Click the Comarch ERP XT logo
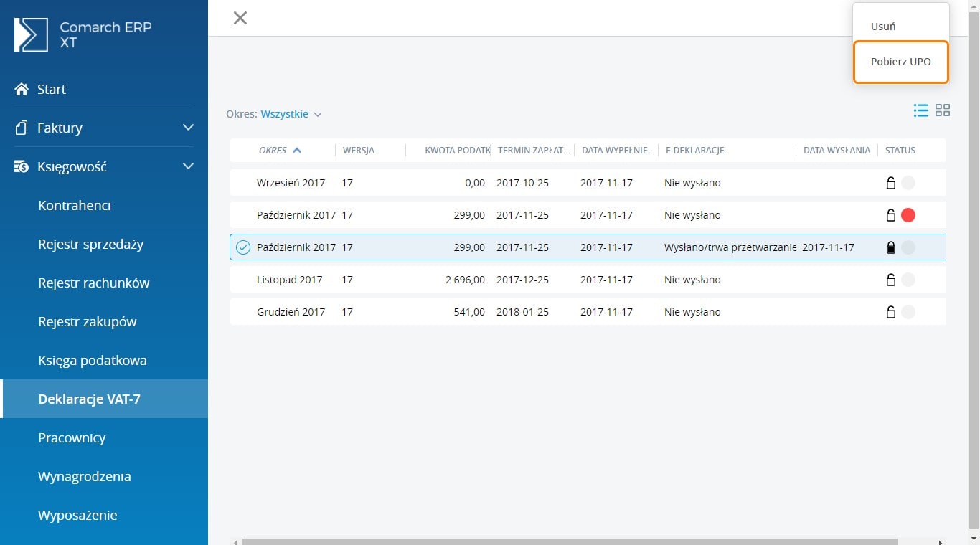This screenshot has width=980, height=545. pyautogui.click(x=83, y=35)
